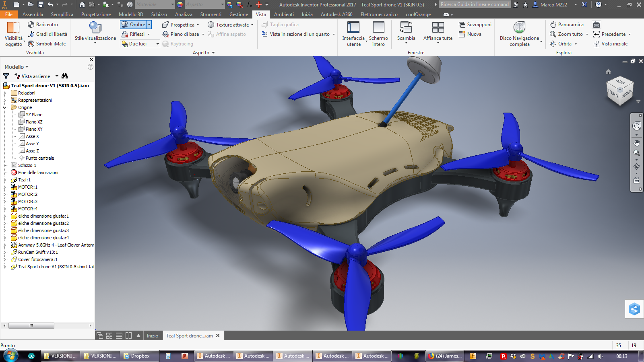Image resolution: width=644 pixels, height=362 pixels.
Task: Show Simboli iMate glyphs
Action: tap(47, 44)
